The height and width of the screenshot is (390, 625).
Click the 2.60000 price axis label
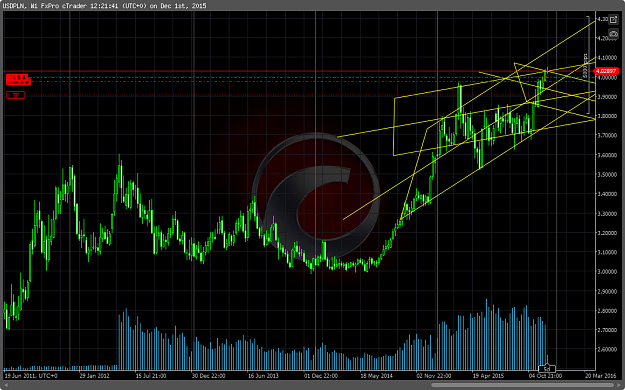click(x=607, y=350)
